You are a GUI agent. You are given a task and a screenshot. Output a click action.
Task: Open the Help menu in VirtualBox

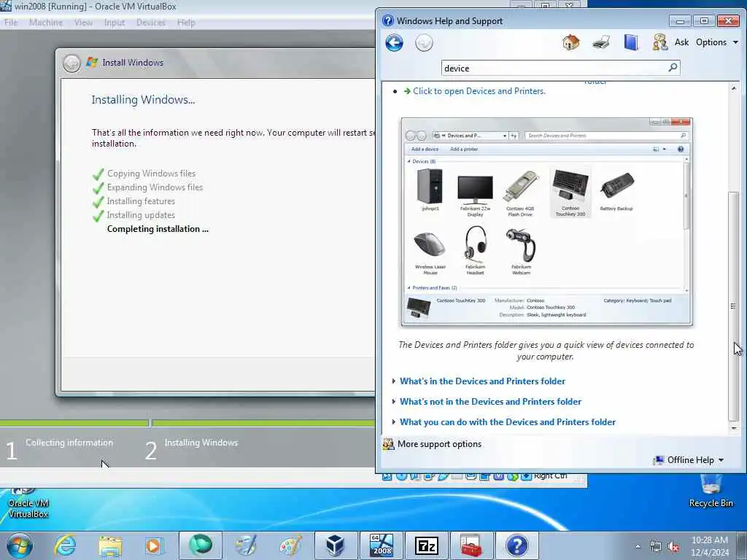tap(186, 23)
